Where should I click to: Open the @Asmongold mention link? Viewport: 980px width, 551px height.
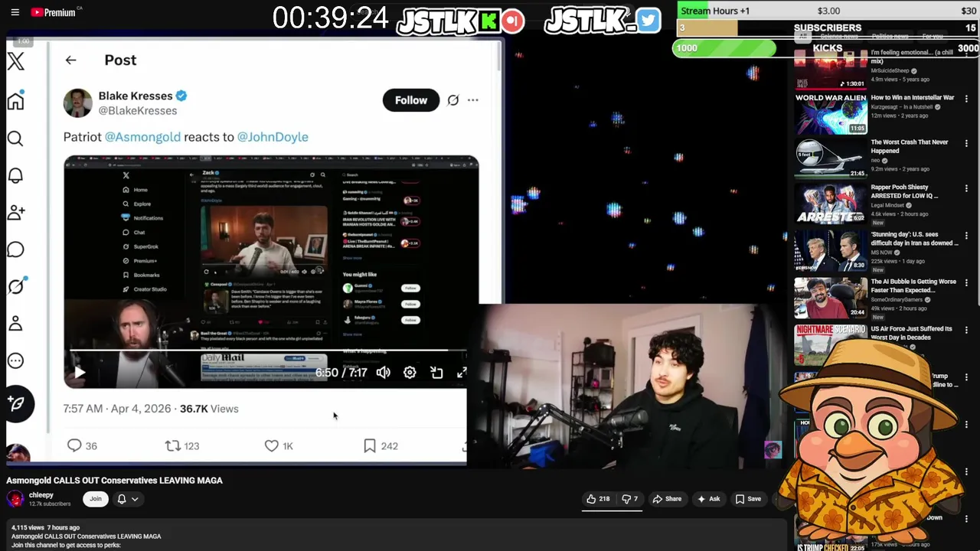(142, 137)
